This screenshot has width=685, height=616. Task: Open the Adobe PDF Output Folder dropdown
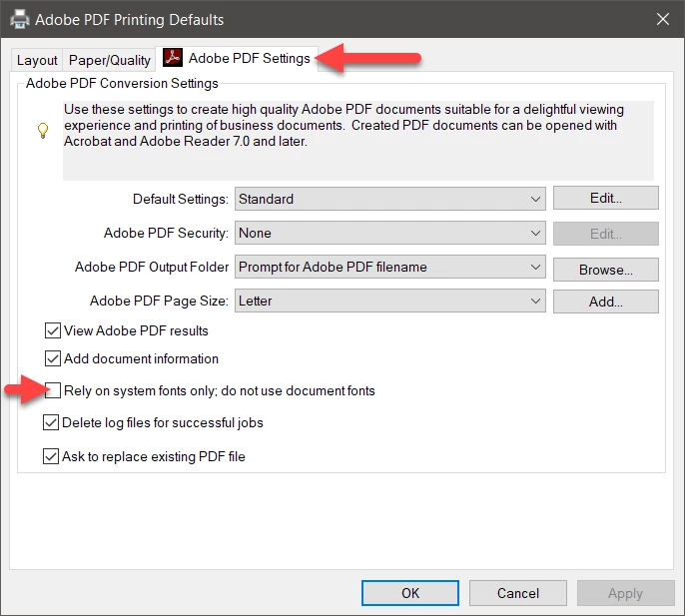(x=390, y=267)
